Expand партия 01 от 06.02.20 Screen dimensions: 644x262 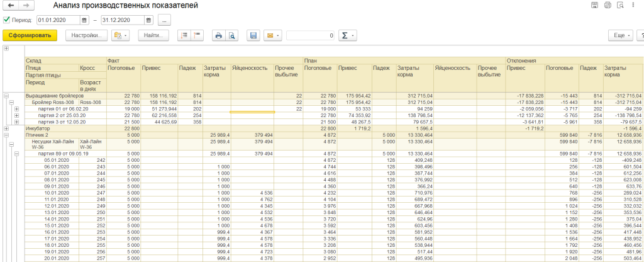point(16,108)
